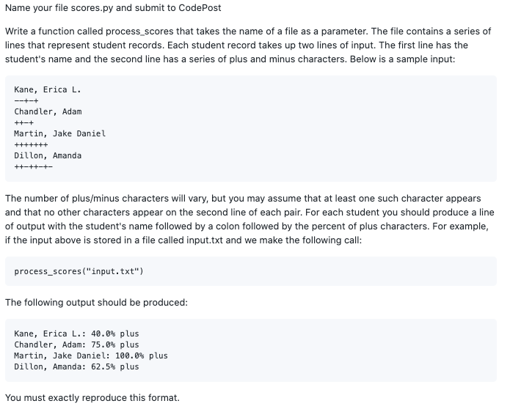The height and width of the screenshot is (420, 510).
Task: Click the '++-++-+-' line under Dillon
Action: pos(33,167)
